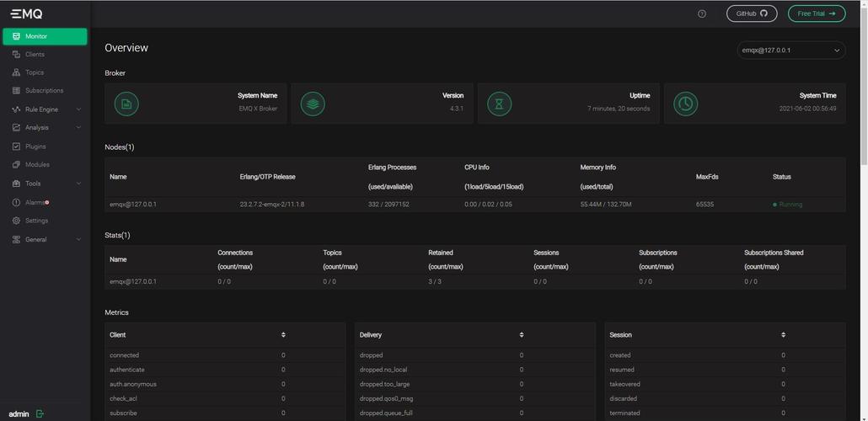The width and height of the screenshot is (868, 421).
Task: Click the Erlang release 23.2.7.2-emqx-2/11.1.8 cell
Action: (272, 205)
